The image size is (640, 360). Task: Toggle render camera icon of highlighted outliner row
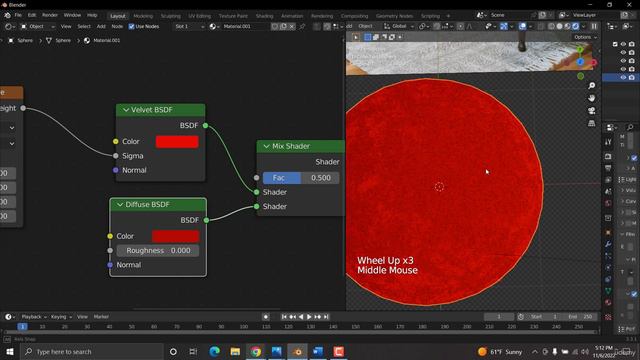point(632,77)
